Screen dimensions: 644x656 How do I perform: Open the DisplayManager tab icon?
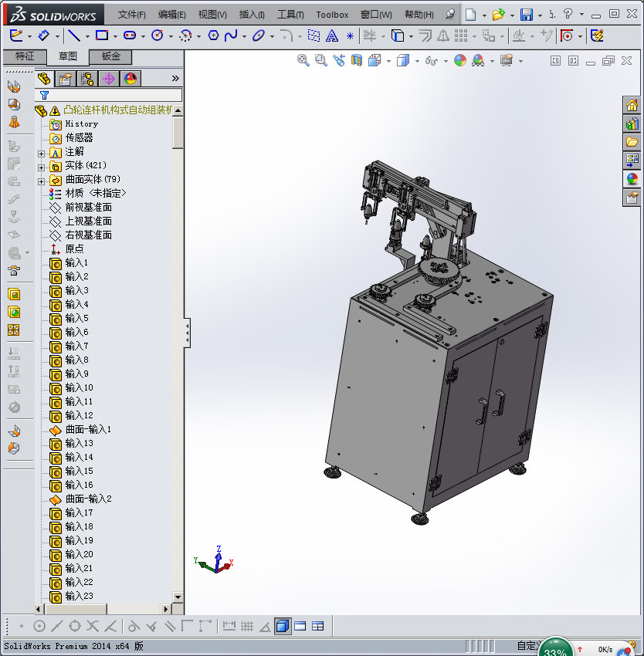click(x=130, y=79)
